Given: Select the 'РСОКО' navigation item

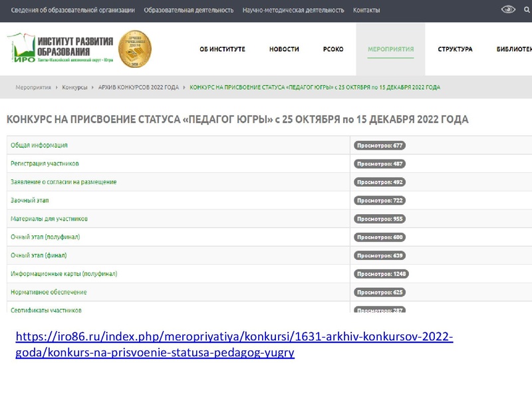Looking at the screenshot, I should coord(333,49).
